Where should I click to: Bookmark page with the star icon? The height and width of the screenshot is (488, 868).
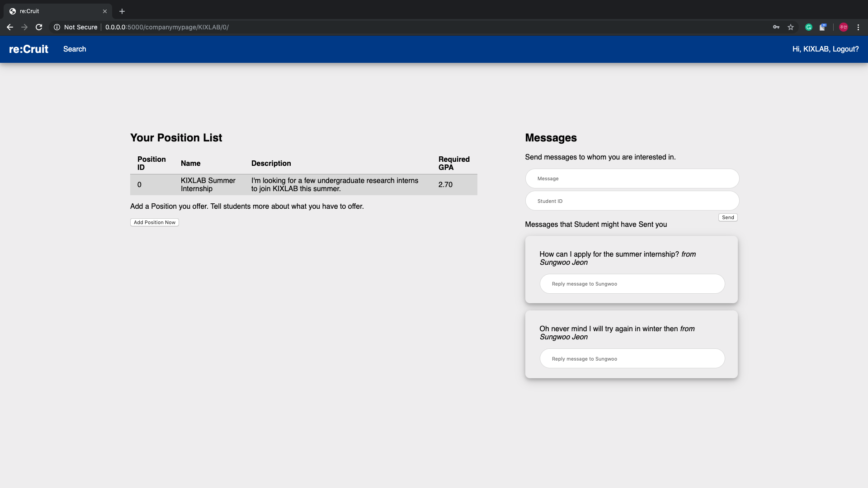[791, 27]
